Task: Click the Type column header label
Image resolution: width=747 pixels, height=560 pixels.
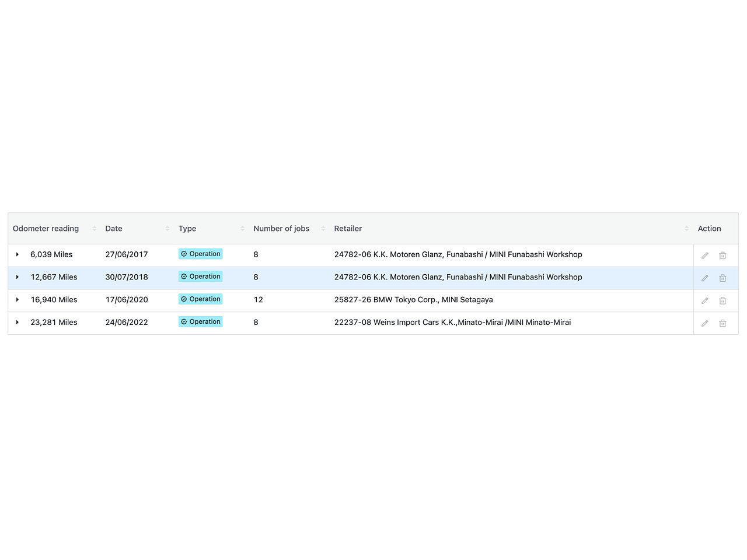Action: pyautogui.click(x=187, y=229)
